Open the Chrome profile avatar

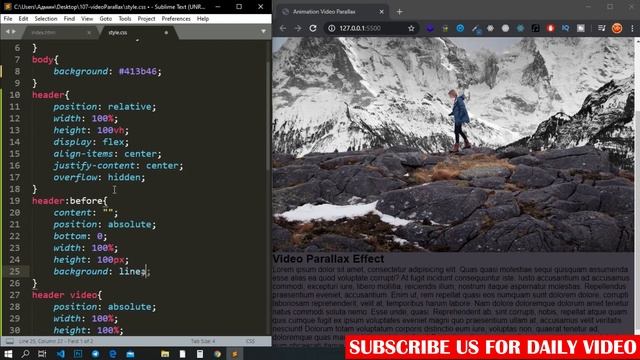617,28
